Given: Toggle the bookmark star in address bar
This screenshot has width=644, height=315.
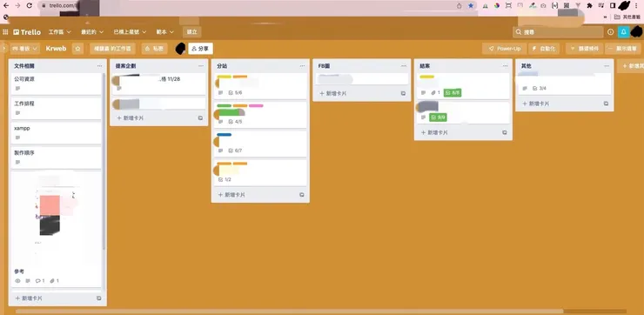Looking at the screenshot, I should [x=471, y=6].
